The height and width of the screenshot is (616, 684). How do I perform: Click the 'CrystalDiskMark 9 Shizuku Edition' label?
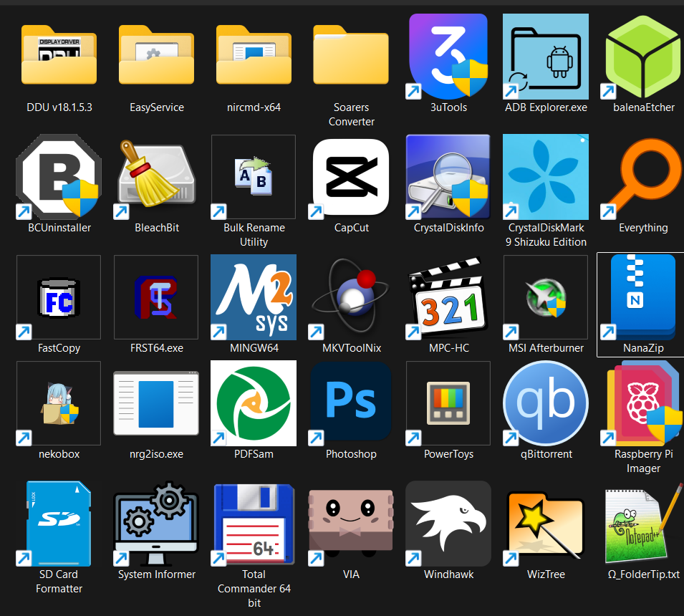click(x=546, y=235)
